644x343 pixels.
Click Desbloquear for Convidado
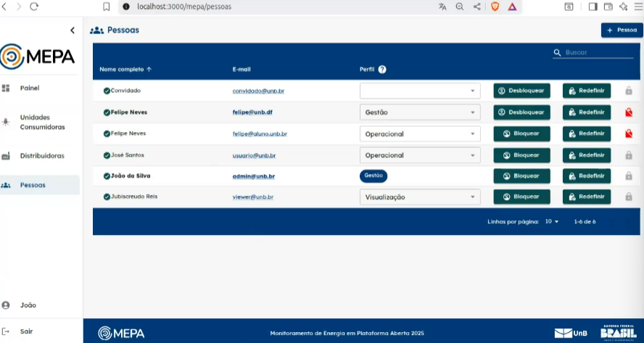(521, 91)
